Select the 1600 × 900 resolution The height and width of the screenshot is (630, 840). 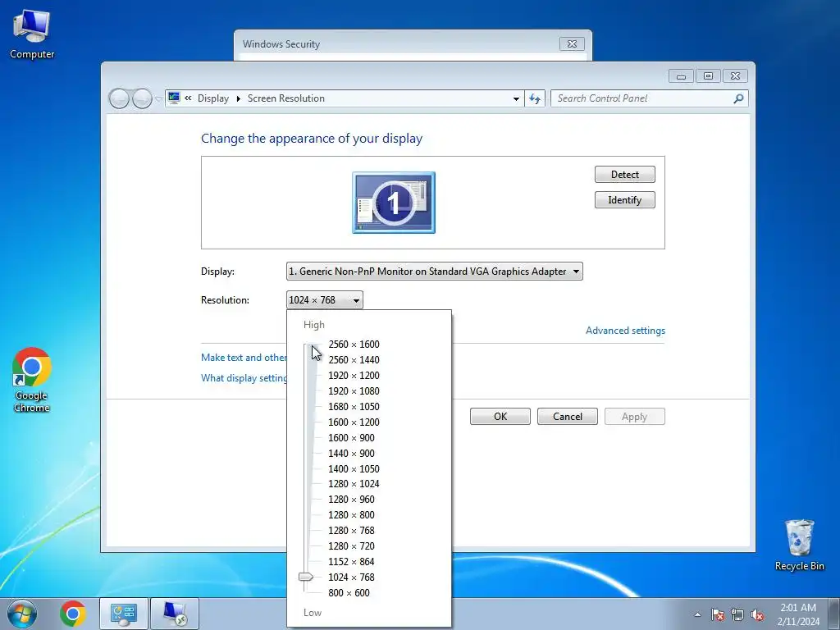click(x=351, y=438)
